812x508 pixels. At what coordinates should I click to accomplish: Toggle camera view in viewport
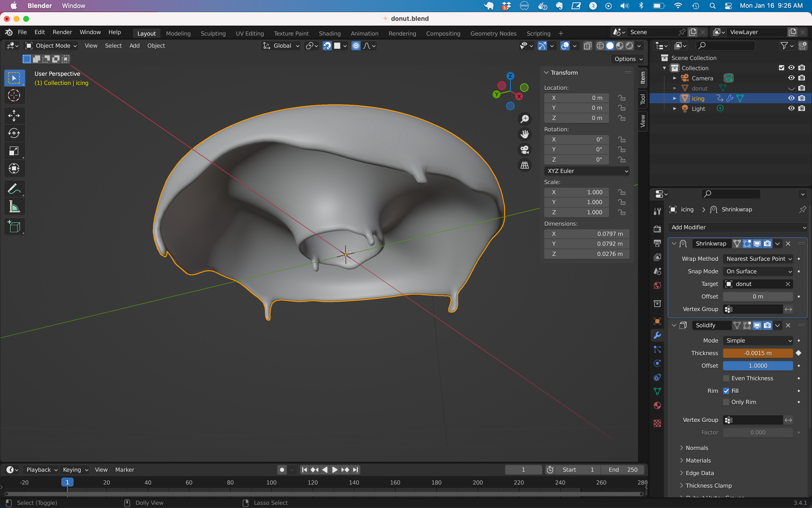525,150
